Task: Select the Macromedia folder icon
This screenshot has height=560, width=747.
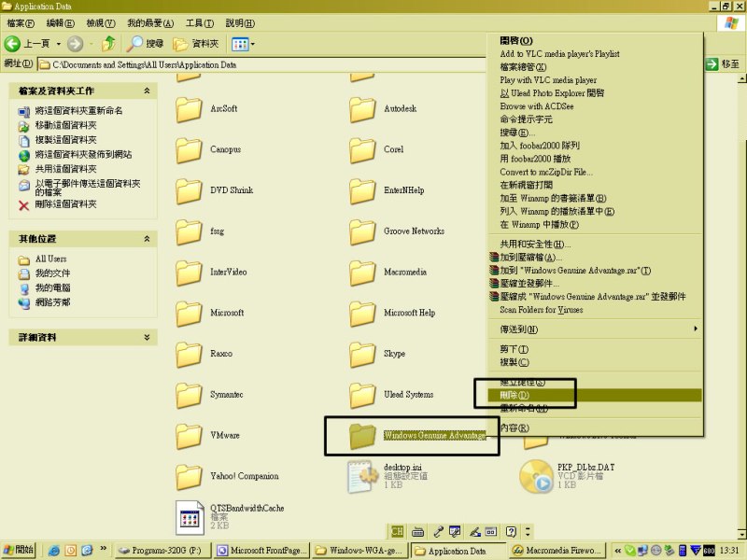Action: click(x=362, y=273)
